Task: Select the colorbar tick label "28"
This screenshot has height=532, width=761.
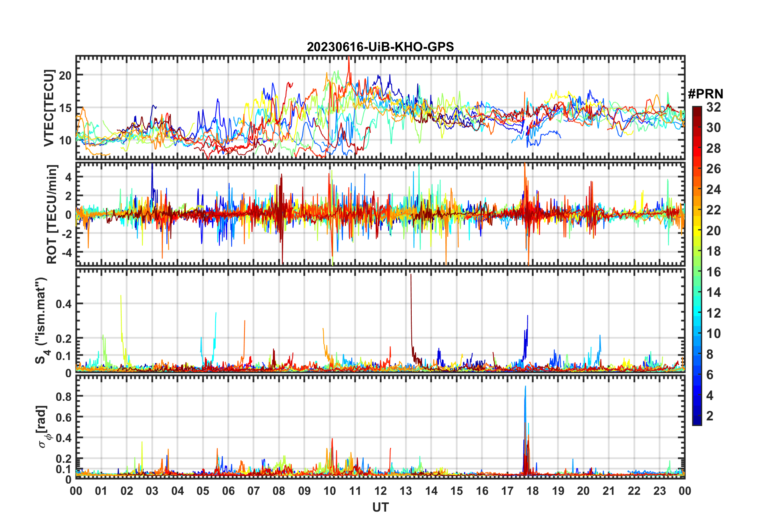Action: tap(713, 148)
